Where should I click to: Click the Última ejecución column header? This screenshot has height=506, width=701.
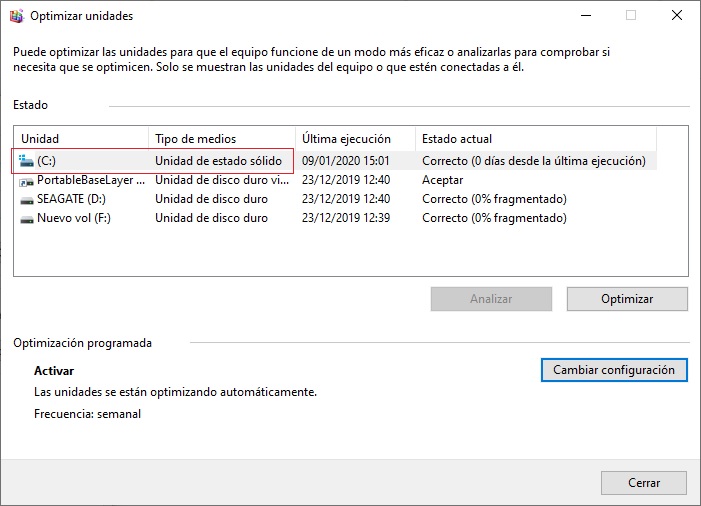(x=354, y=139)
